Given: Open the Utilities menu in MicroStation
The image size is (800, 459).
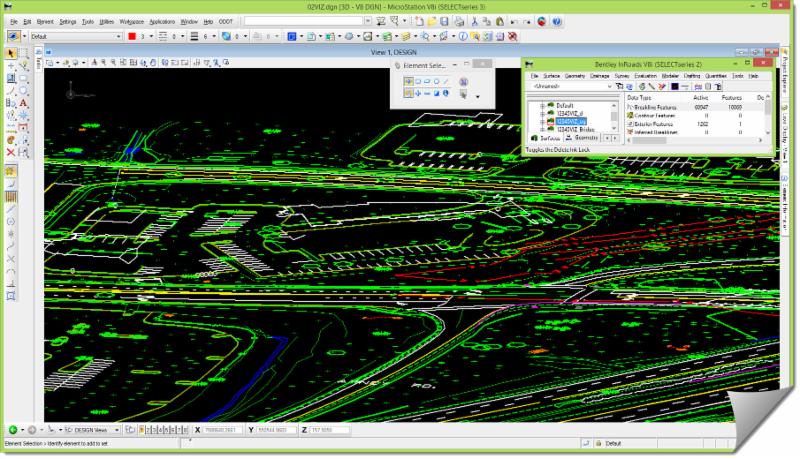Looking at the screenshot, I should click(x=107, y=22).
